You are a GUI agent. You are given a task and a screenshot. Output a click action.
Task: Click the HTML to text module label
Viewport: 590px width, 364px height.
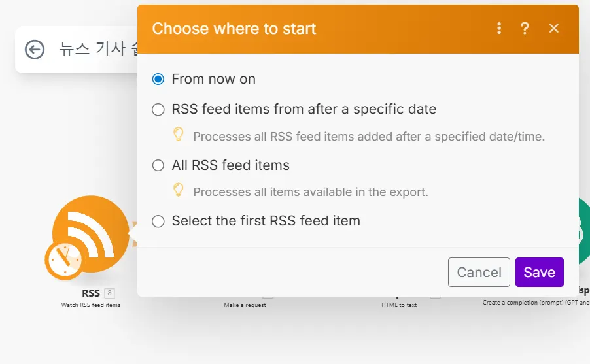click(x=399, y=305)
